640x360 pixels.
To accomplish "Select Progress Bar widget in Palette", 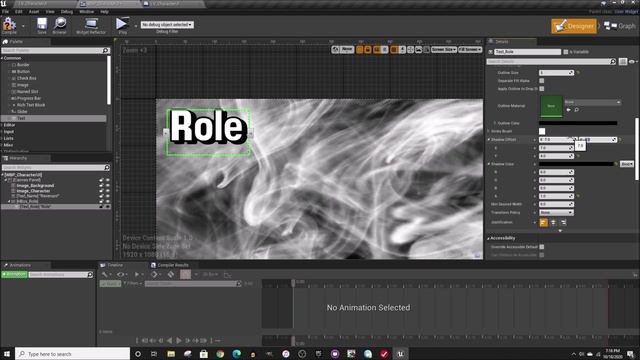I will point(29,98).
